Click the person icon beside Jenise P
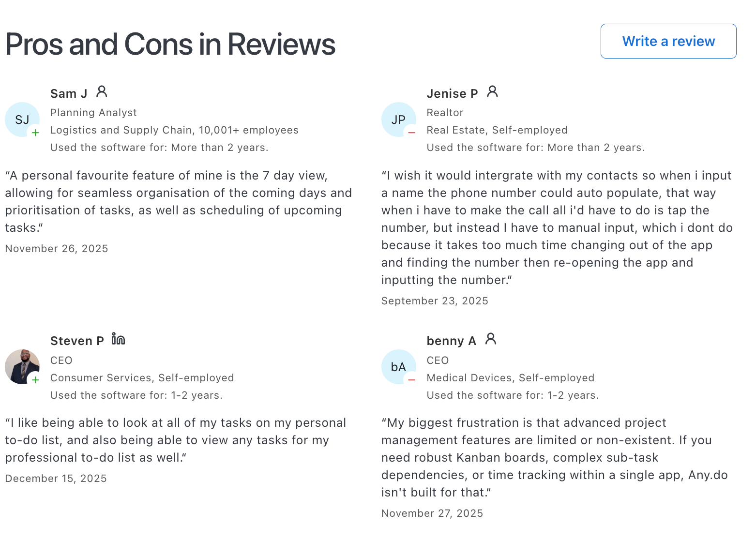 coord(492,91)
